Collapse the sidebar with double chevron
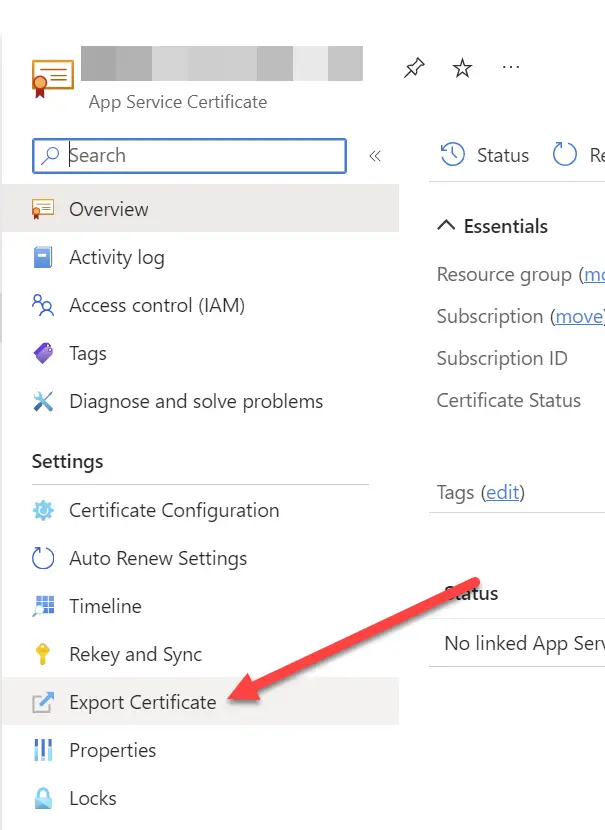 tap(375, 156)
